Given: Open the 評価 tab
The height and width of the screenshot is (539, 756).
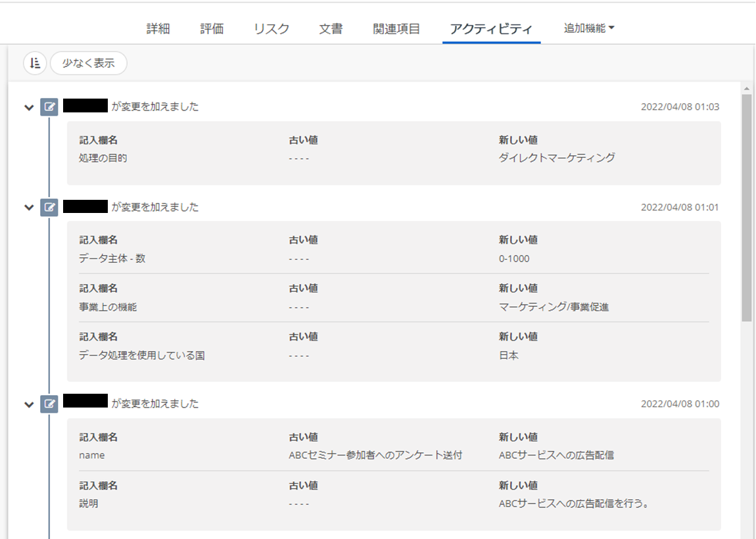Looking at the screenshot, I should (212, 29).
